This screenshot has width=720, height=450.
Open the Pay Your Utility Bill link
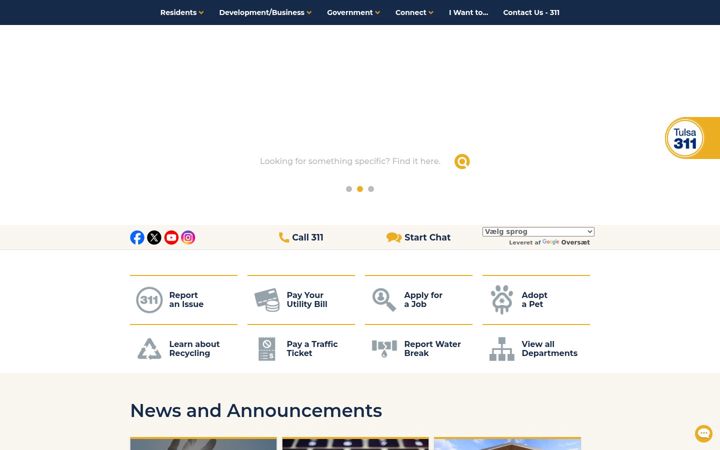[x=307, y=300]
